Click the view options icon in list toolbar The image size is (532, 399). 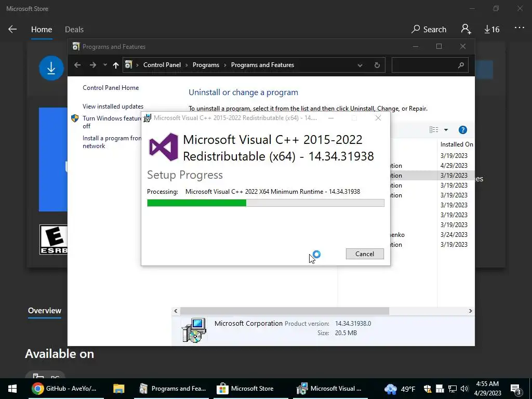click(434, 129)
